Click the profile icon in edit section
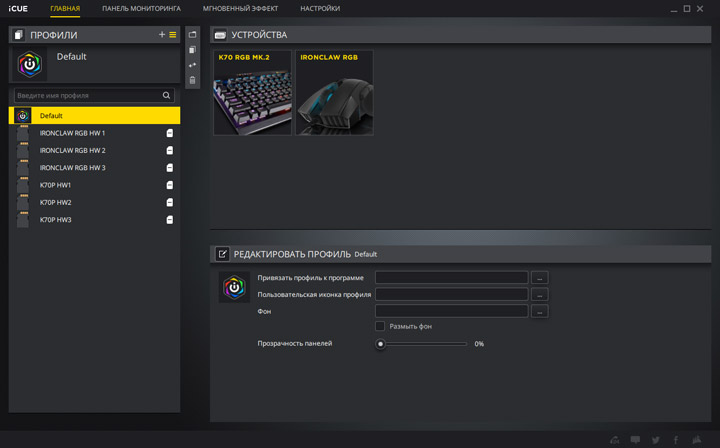 234,287
